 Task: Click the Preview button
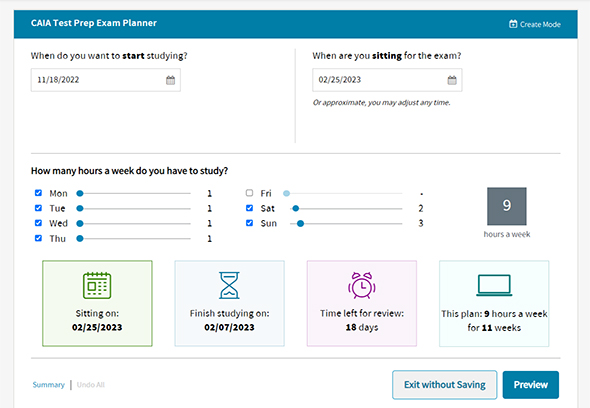click(531, 385)
